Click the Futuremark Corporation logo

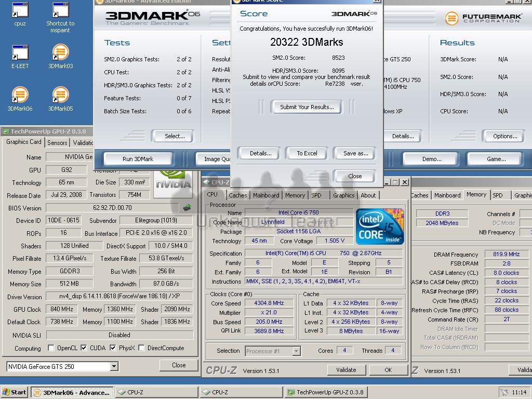coord(483,18)
